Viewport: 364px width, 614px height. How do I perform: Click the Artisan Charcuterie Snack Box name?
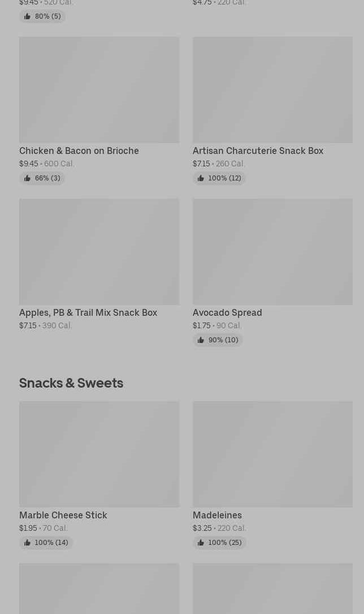tap(258, 151)
